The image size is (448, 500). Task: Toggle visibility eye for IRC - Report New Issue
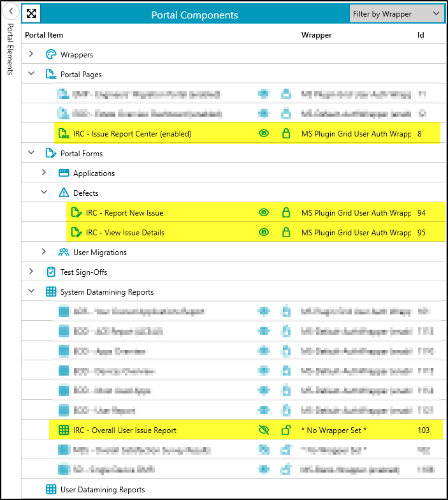click(x=264, y=212)
